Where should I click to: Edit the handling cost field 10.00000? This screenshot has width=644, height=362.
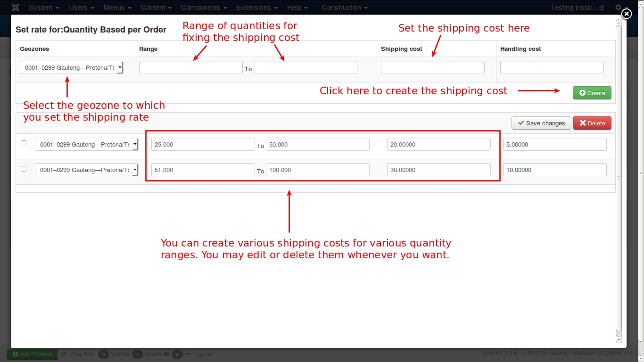click(555, 170)
